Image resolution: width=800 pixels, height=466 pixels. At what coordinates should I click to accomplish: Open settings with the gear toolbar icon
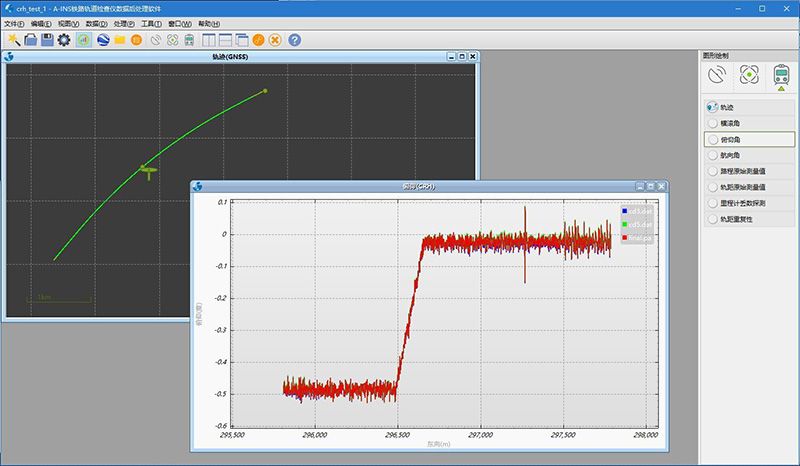pyautogui.click(x=64, y=40)
